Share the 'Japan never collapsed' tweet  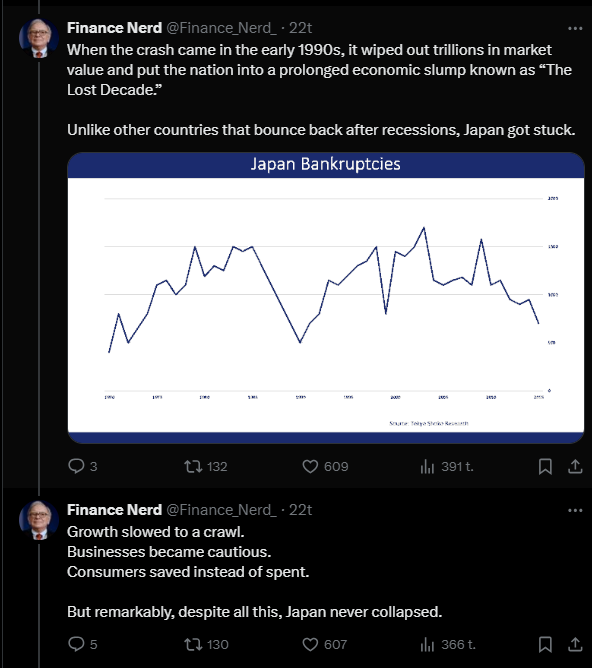575,644
